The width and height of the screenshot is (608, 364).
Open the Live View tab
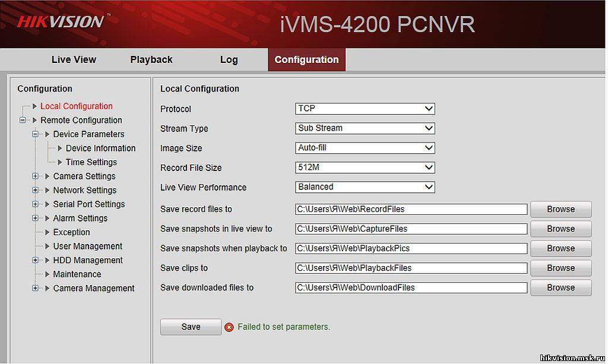(x=74, y=60)
